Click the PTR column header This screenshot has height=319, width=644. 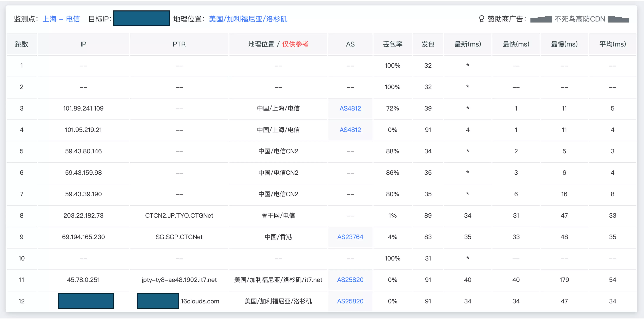coord(179,44)
